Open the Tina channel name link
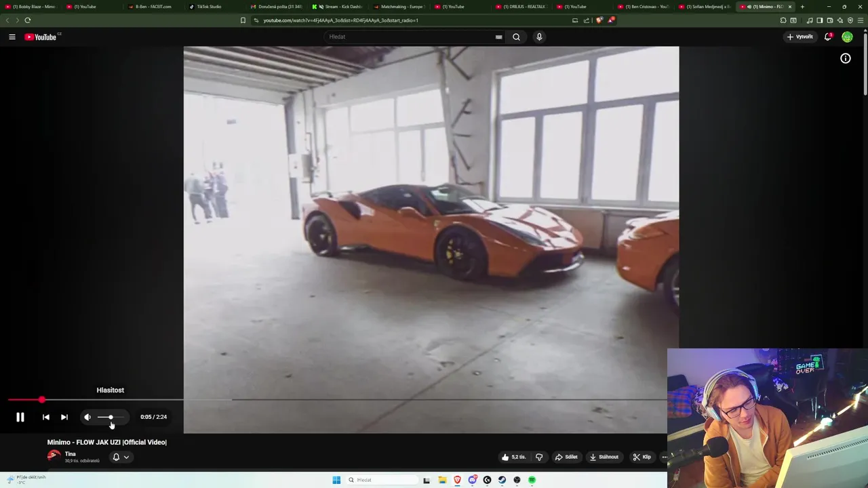 click(70, 453)
